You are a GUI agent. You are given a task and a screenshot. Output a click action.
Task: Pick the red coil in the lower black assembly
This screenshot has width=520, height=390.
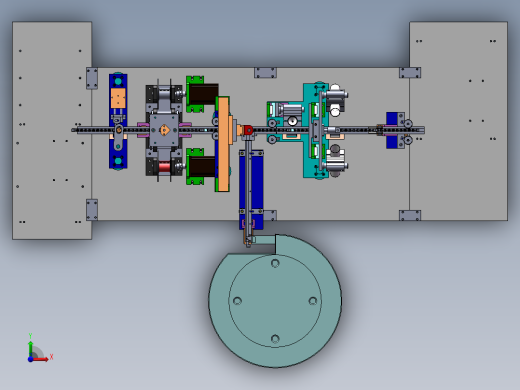(164, 167)
